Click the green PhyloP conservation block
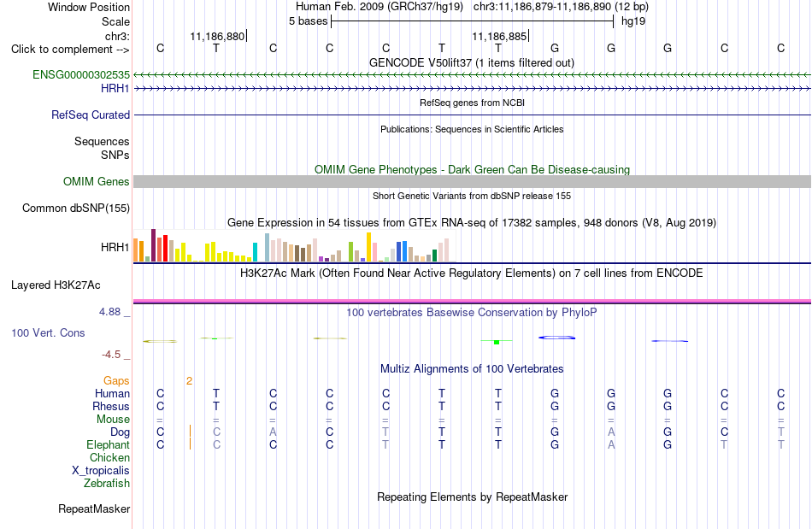 (496, 342)
